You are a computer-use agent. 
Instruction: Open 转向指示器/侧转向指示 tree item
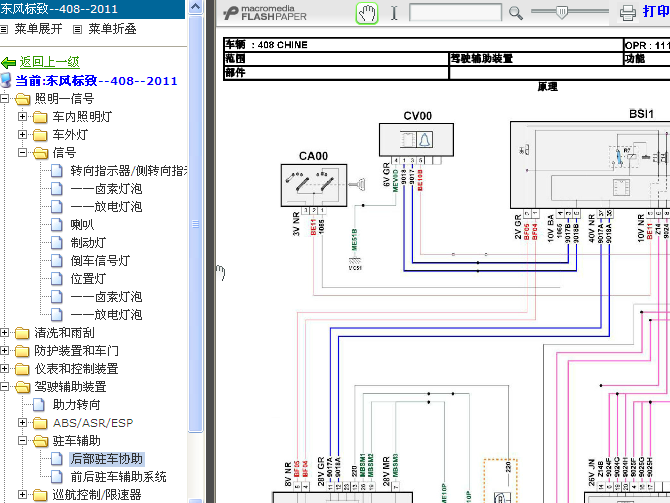(128, 171)
